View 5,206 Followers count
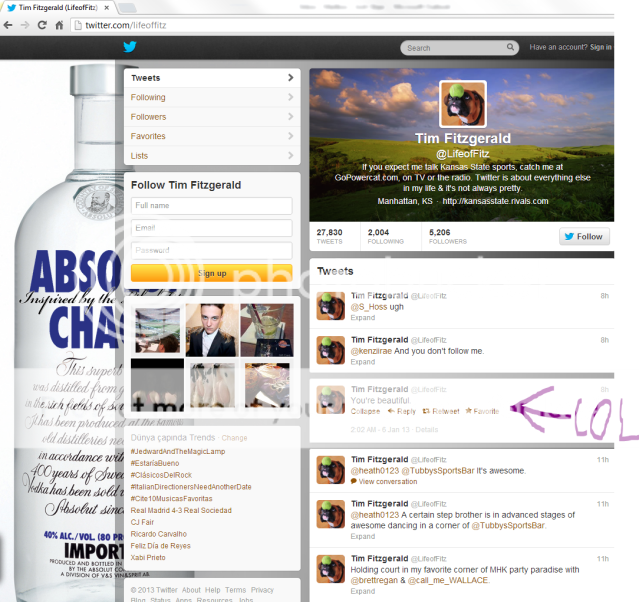Screen dimensions: 639x602 click(447, 236)
